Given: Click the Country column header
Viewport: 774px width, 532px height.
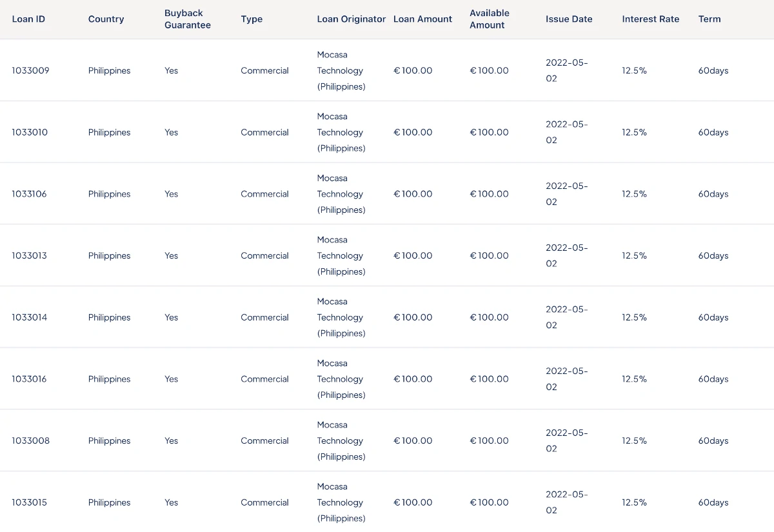Looking at the screenshot, I should (106, 19).
